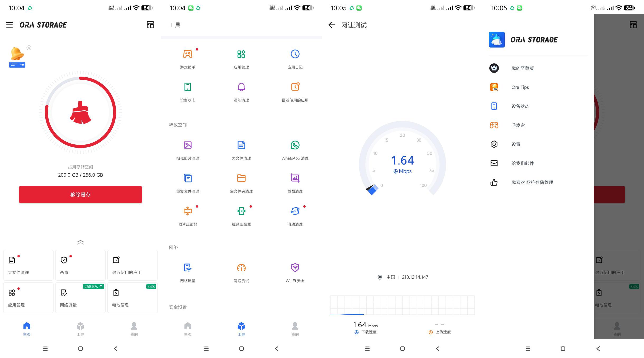Switch to 我的 tab on home screen
Screen dimensions: 644x358
[134, 329]
